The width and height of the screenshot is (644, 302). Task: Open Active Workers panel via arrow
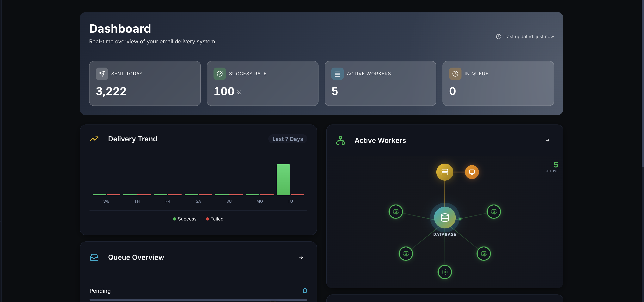[x=547, y=140]
